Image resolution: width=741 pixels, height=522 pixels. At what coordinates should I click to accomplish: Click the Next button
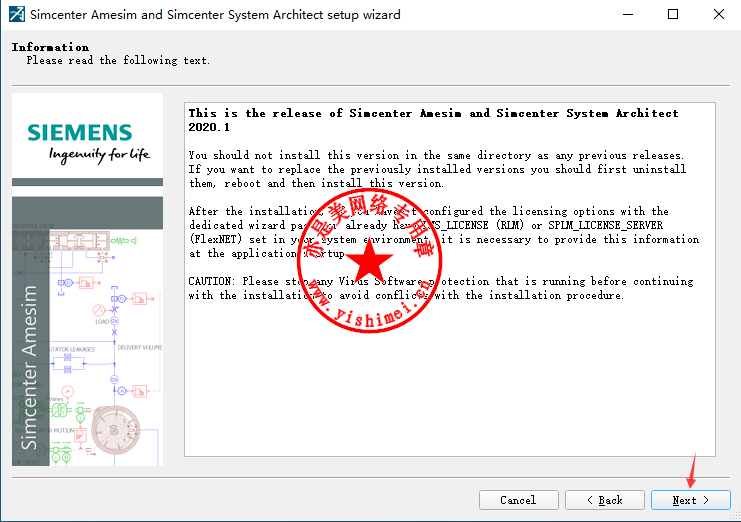click(x=690, y=500)
